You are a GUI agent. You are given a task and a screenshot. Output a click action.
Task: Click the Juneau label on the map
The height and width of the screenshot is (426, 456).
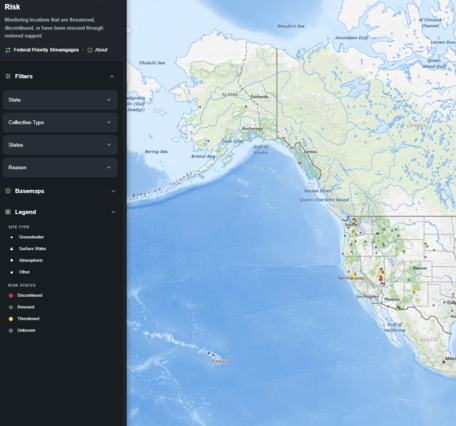click(310, 152)
